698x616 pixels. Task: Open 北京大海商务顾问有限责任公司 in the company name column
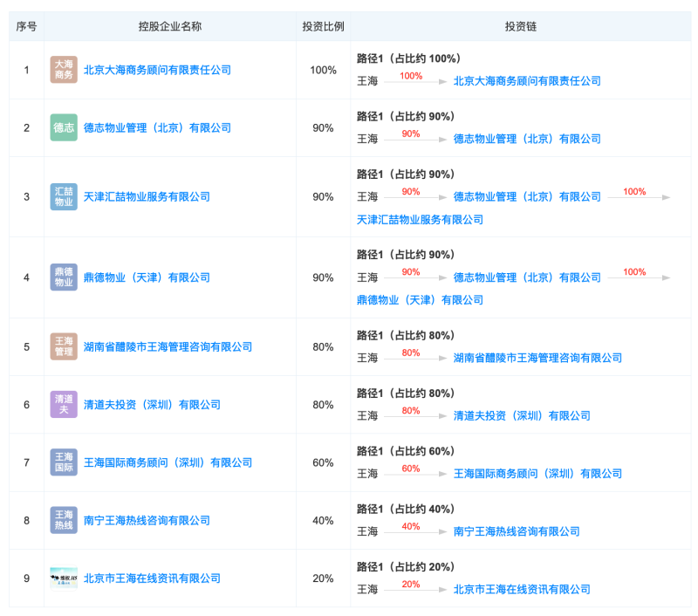click(x=158, y=70)
